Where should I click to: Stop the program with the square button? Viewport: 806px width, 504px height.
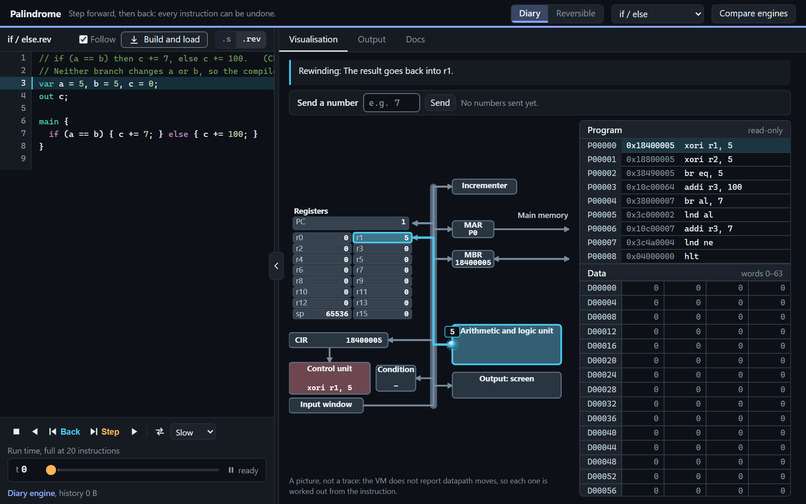pos(16,431)
